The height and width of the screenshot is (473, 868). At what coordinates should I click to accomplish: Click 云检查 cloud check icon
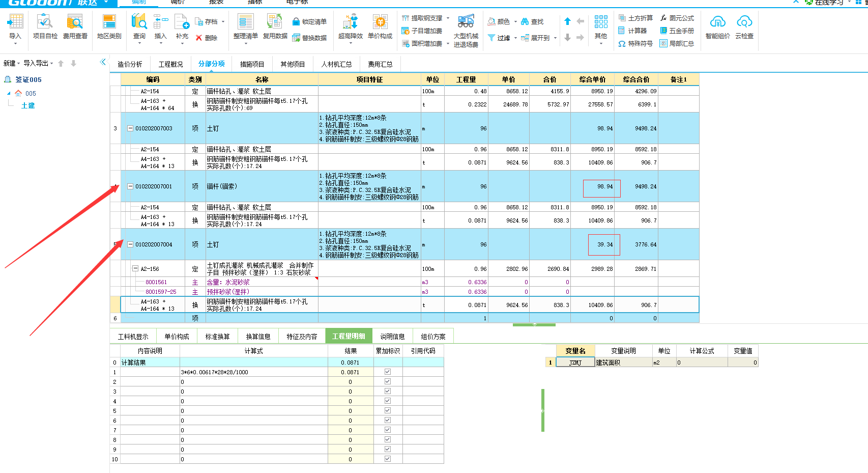click(744, 22)
